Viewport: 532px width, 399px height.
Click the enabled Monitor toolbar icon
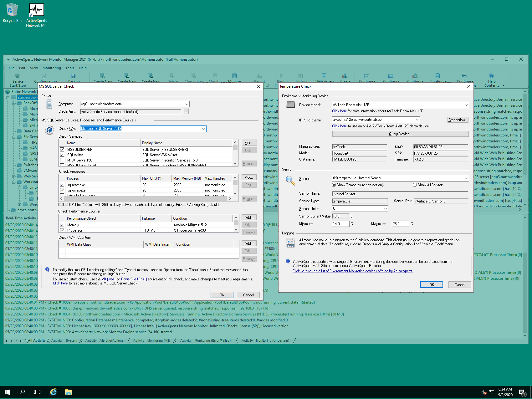(x=234, y=76)
